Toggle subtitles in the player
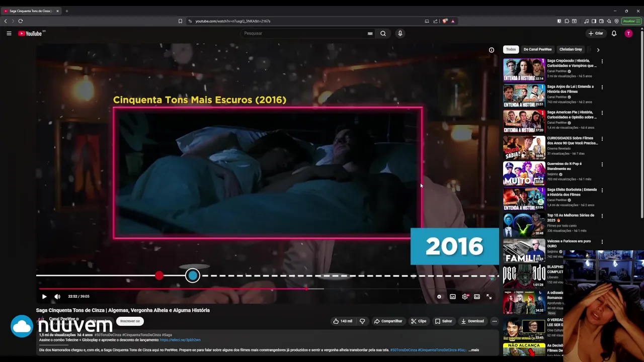Screen dimensions: 644x362 coord(453,297)
